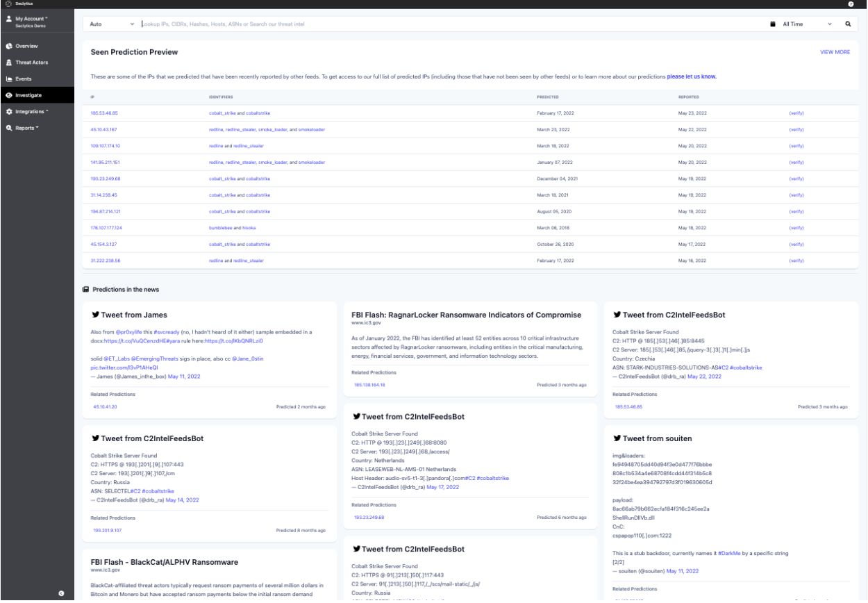The width and height of the screenshot is (868, 603).
Task: Click the Overview pie chart icon
Action: tap(8, 46)
